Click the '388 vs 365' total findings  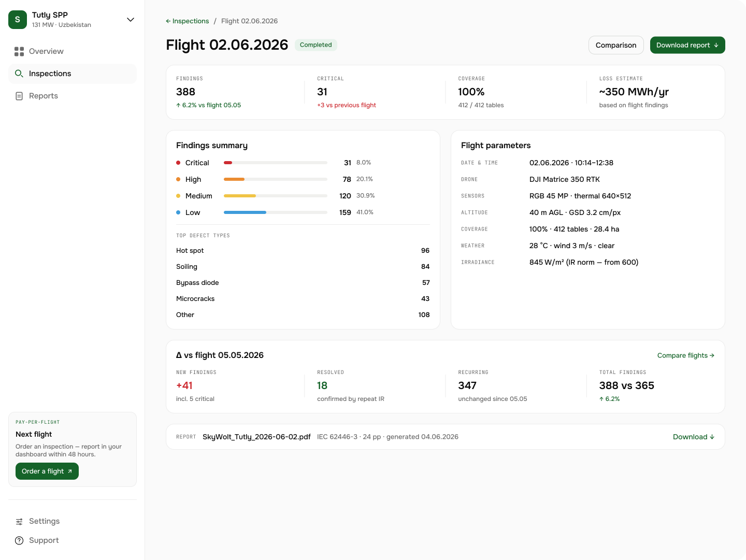tap(627, 385)
